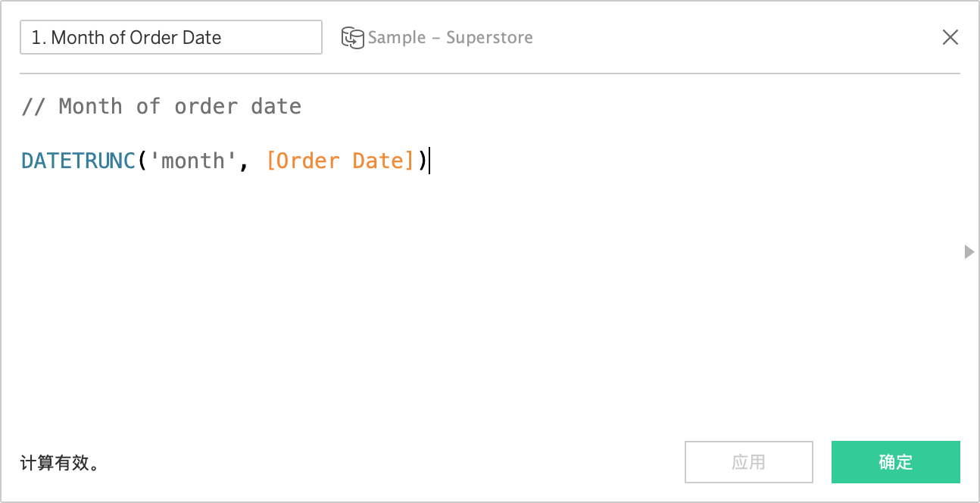The width and height of the screenshot is (980, 503).
Task: Click the Sample - Superstore data source name
Action: coord(450,38)
